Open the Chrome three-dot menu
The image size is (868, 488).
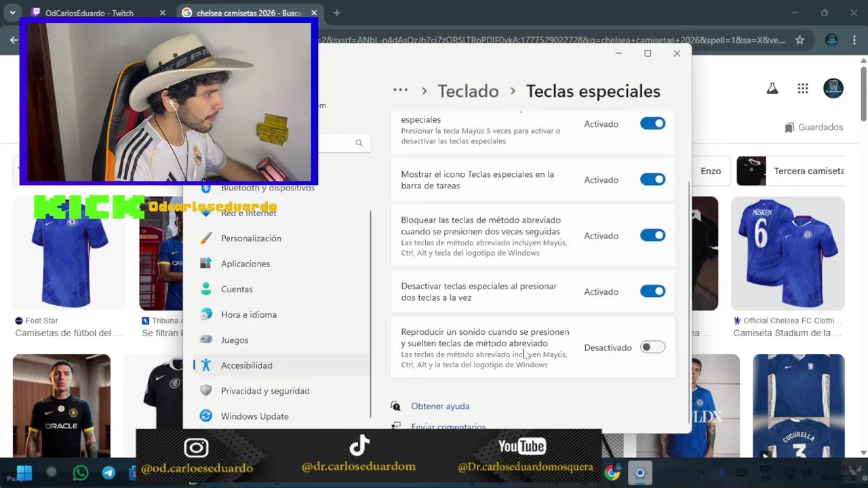[854, 40]
